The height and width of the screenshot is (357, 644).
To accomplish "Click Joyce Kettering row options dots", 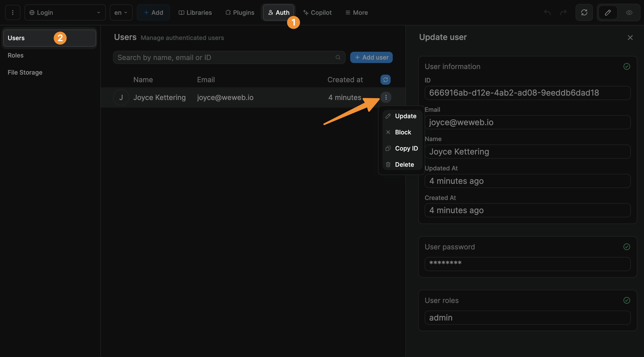I will click(386, 97).
